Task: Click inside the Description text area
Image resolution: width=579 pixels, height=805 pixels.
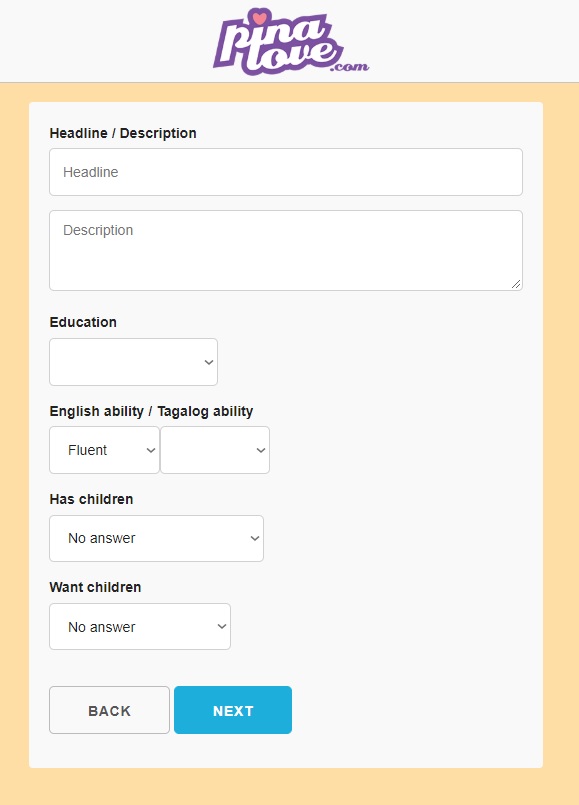Action: (x=286, y=251)
